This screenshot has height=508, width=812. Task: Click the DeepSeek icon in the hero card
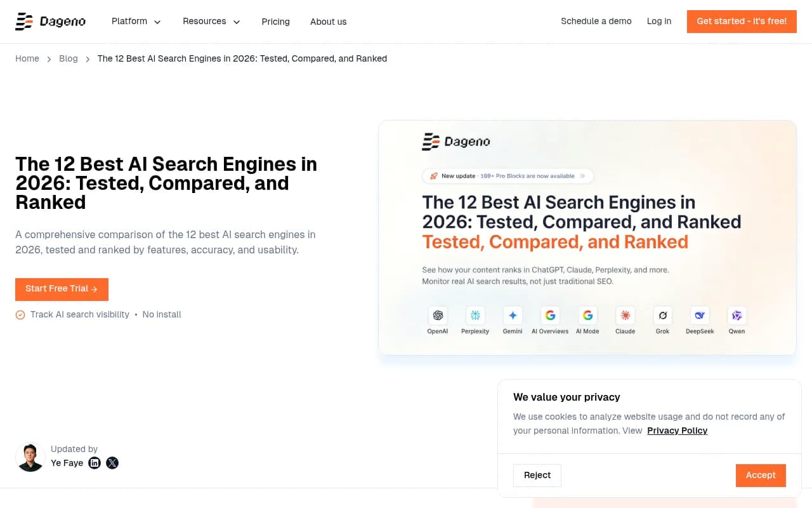click(x=700, y=316)
